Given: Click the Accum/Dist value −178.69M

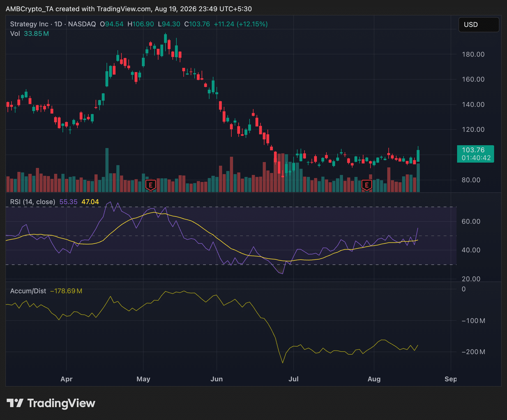Looking at the screenshot, I should pyautogui.click(x=66, y=291).
